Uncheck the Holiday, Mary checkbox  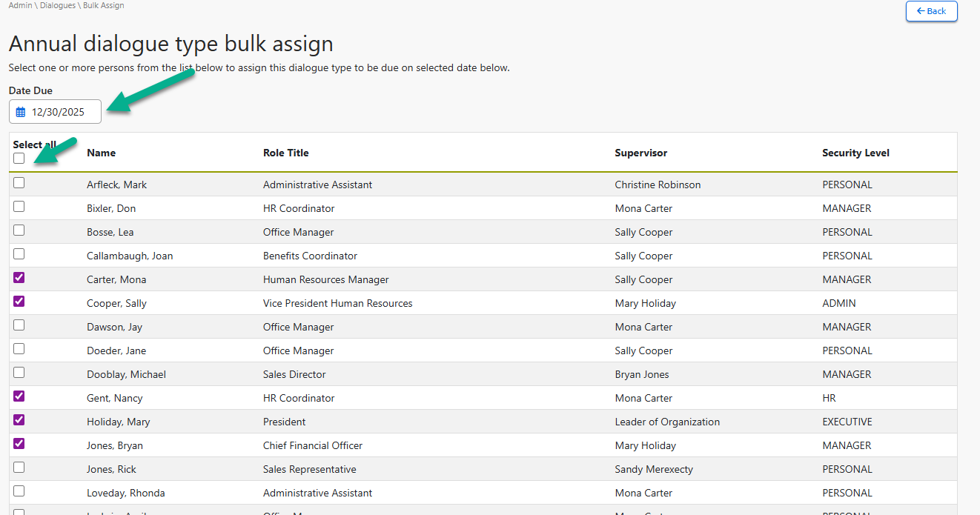coord(19,420)
